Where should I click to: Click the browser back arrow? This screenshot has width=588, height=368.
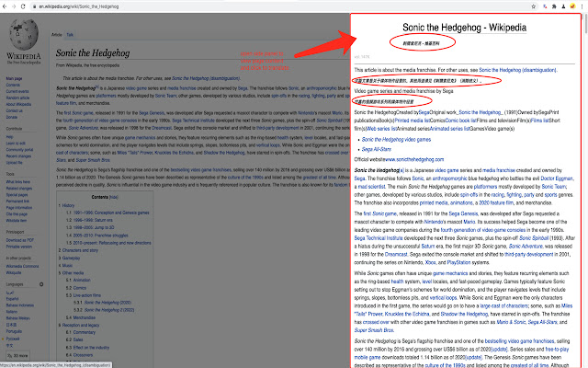[x=6, y=5]
